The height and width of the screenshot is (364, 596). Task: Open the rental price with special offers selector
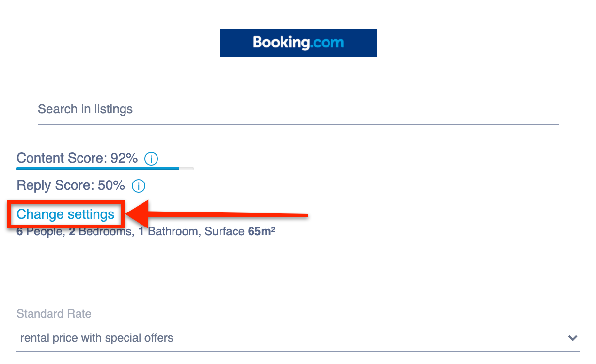[x=291, y=338]
